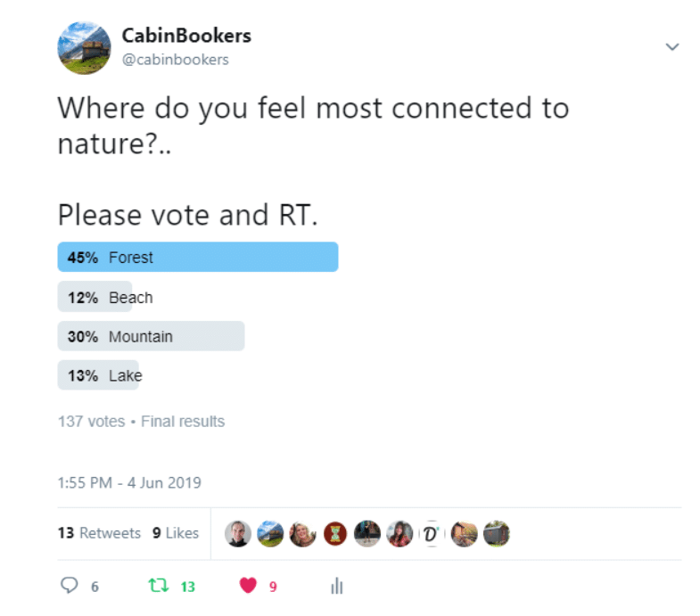Click the letter D avatar among likers
This screenshot has height=616, width=700.
point(432,533)
